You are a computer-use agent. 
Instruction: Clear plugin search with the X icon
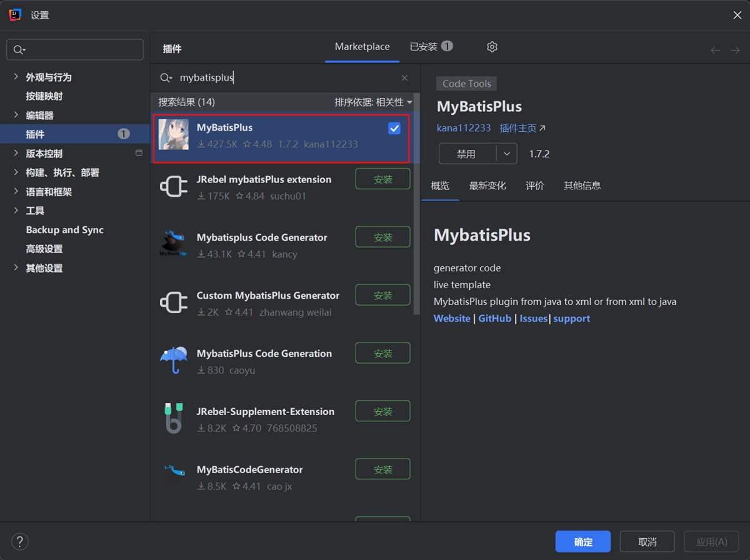point(404,77)
